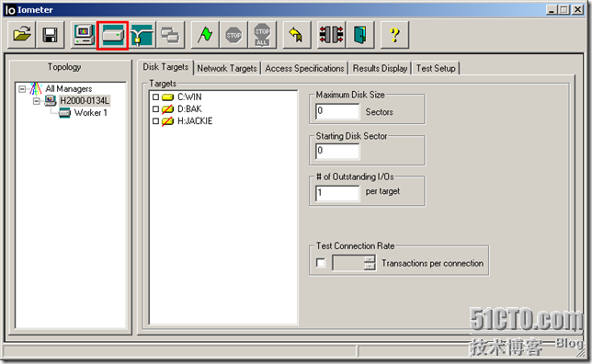Click the Worker 1 disk icon
Viewport: 592px width, 364px height.
coord(64,113)
